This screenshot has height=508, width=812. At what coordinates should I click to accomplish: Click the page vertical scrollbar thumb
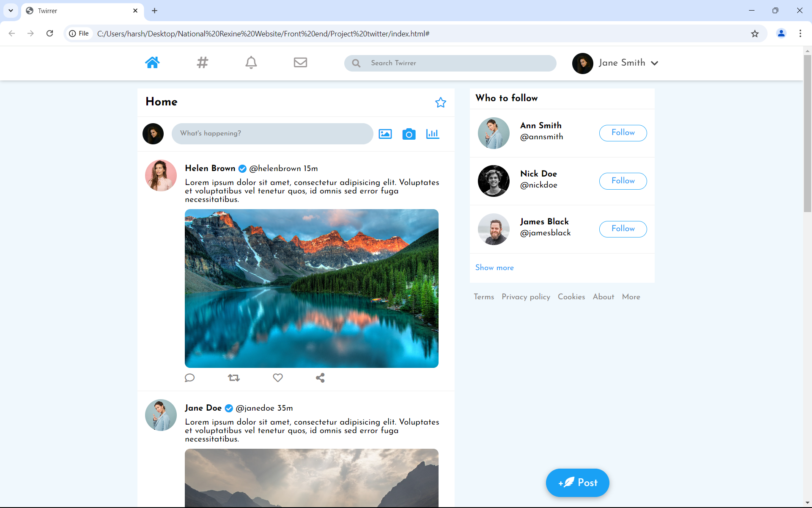(x=807, y=133)
